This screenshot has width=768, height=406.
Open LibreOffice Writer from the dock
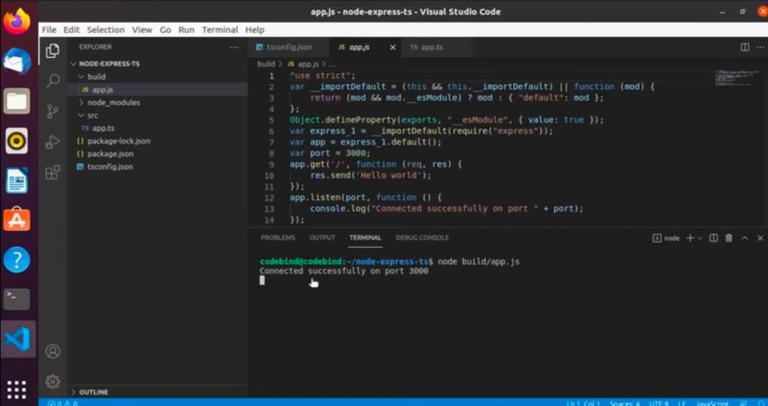pyautogui.click(x=17, y=181)
